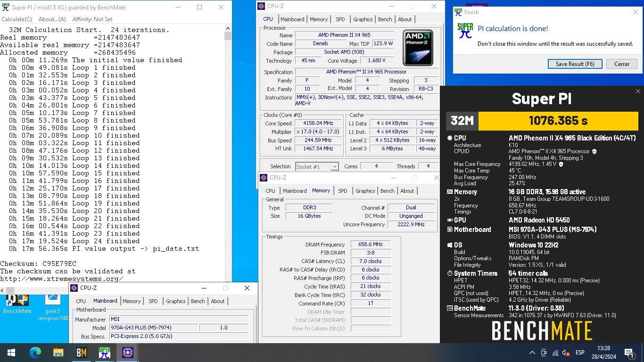This screenshot has height=362, width=644.
Task: Expand the Socket #1 selection dropdown
Action: [x=317, y=166]
